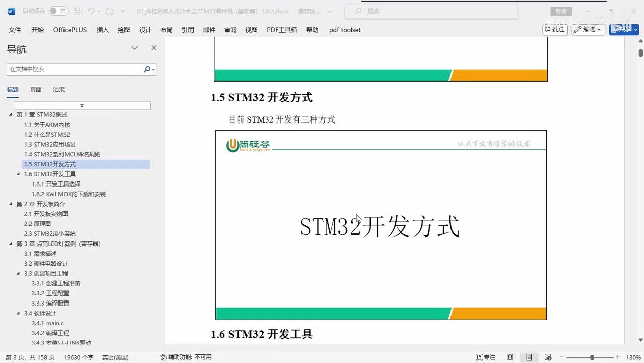Open the 设计 ribbon tab
This screenshot has width=644, height=363.
(x=145, y=30)
